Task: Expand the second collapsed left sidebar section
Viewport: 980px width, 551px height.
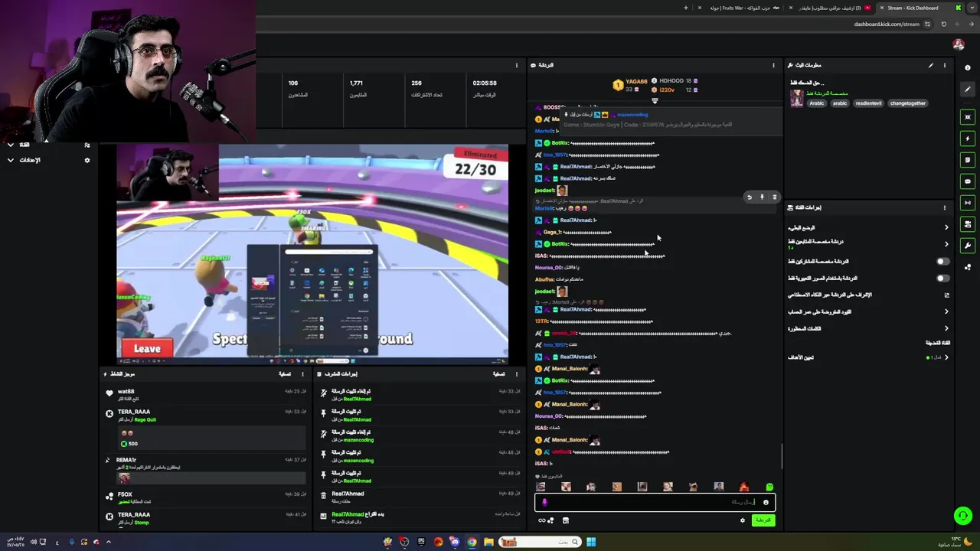Action: pyautogui.click(x=11, y=160)
